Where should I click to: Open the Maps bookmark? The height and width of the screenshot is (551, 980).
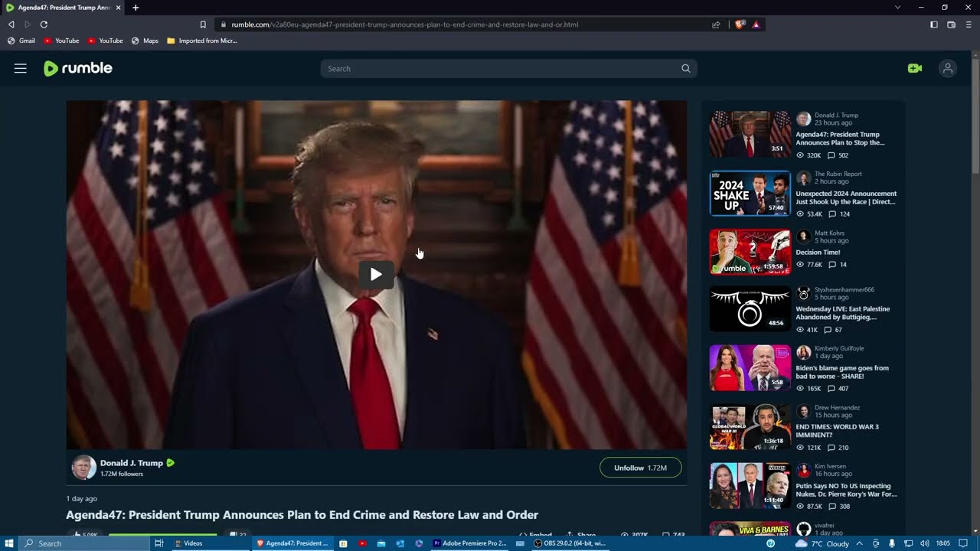pos(145,41)
